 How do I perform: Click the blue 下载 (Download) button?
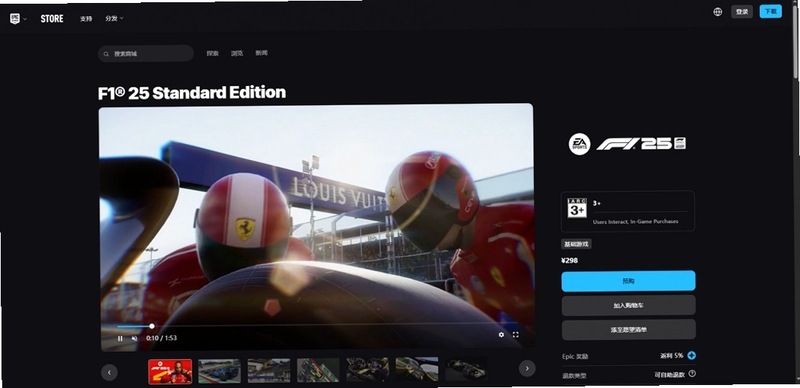click(x=770, y=11)
